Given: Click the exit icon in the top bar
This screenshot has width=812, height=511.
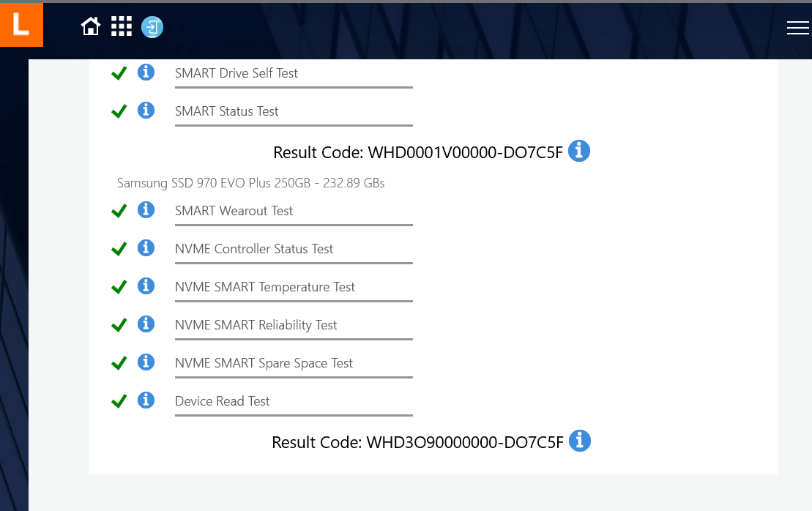Looking at the screenshot, I should [152, 27].
